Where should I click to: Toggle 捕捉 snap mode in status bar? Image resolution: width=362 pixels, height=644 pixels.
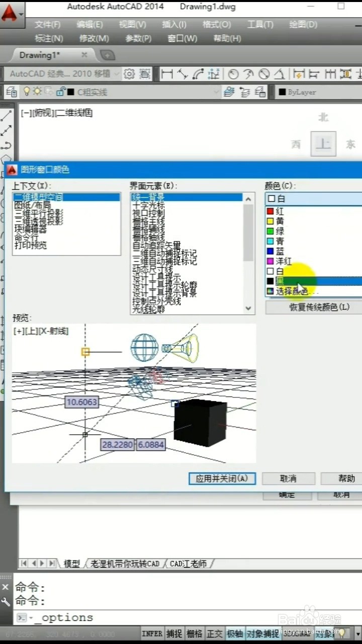(174, 633)
